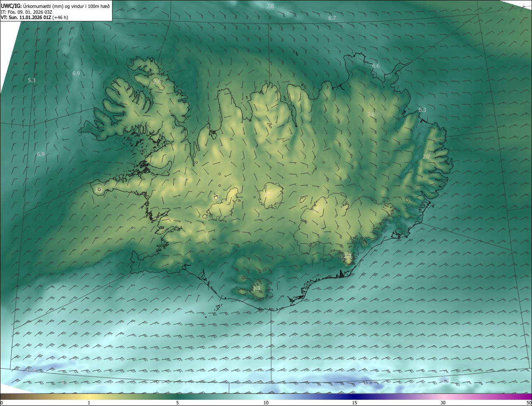Click the '6.3' value label off the east coast

point(422,110)
